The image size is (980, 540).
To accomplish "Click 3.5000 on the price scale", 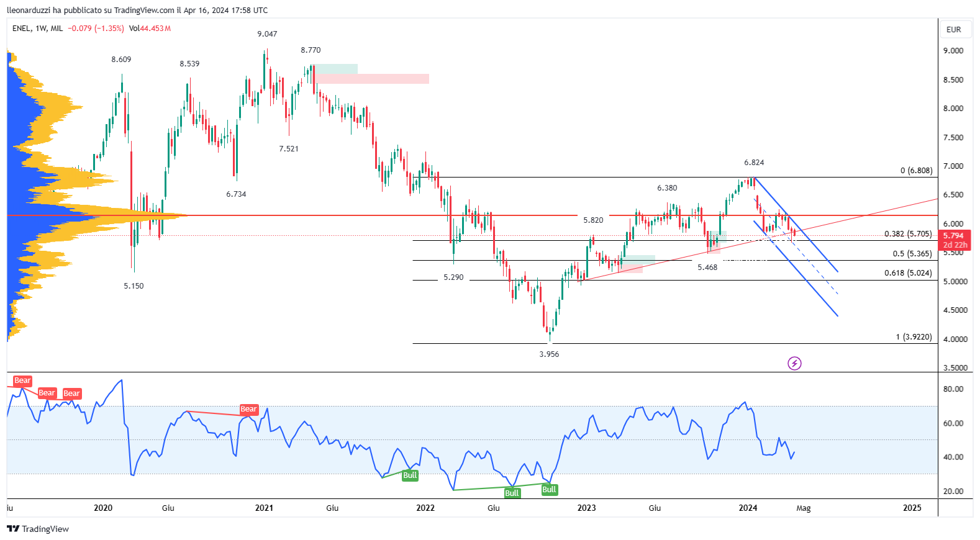I will pos(955,368).
